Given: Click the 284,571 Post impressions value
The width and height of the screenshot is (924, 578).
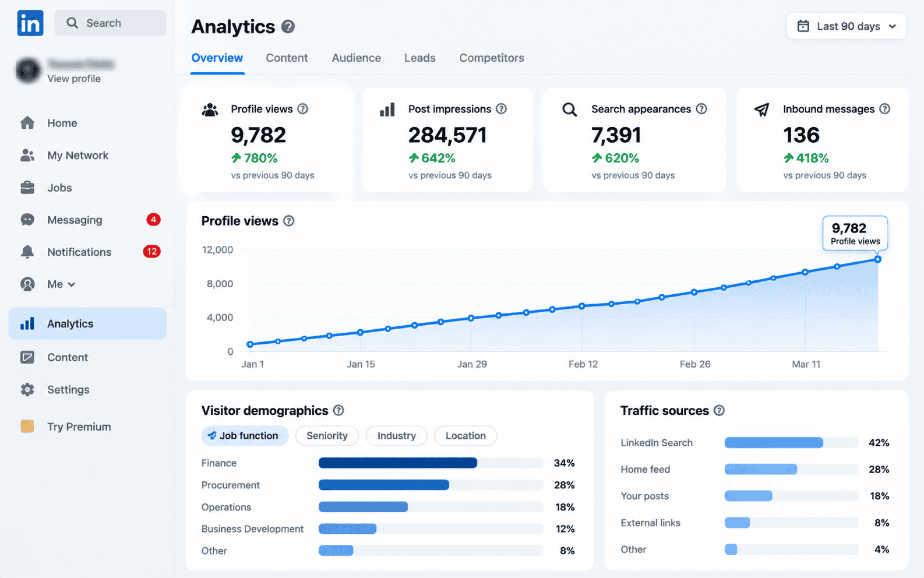Looking at the screenshot, I should 447,135.
